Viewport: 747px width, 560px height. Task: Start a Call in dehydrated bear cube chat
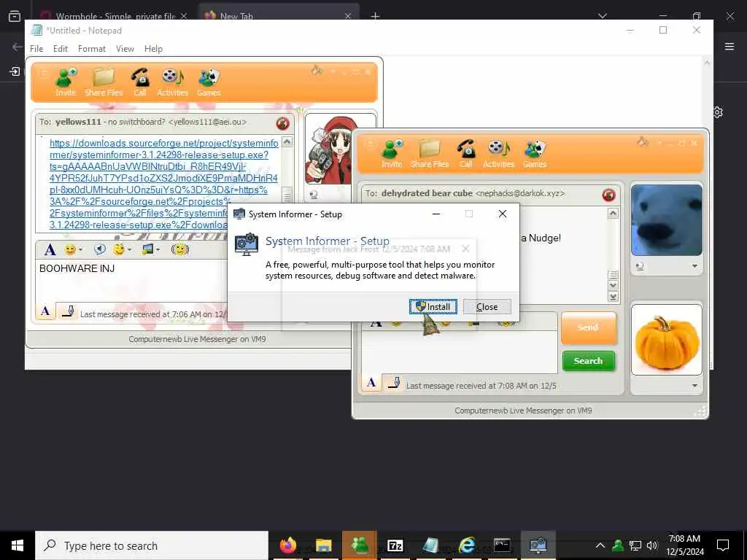click(466, 154)
